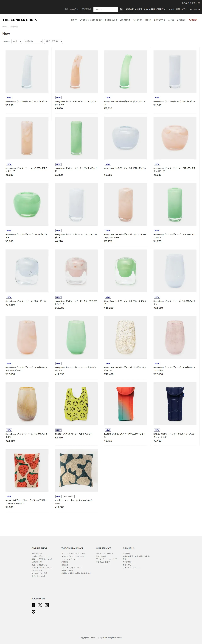Image resolution: width=202 pixels, height=644 pixels.
Task: Expand the 選択して下さい sort dropdown
Action: [54, 41]
